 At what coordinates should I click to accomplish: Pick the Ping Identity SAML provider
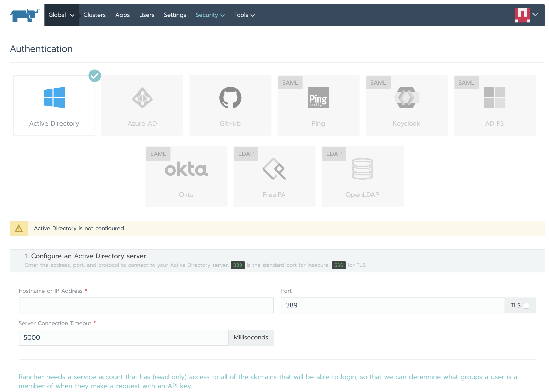tap(318, 98)
